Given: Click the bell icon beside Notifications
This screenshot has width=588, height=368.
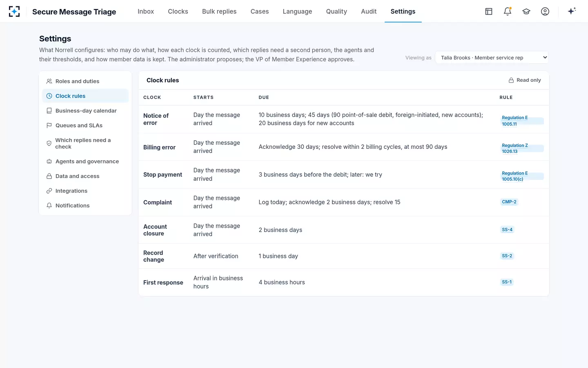Looking at the screenshot, I should pyautogui.click(x=49, y=206).
